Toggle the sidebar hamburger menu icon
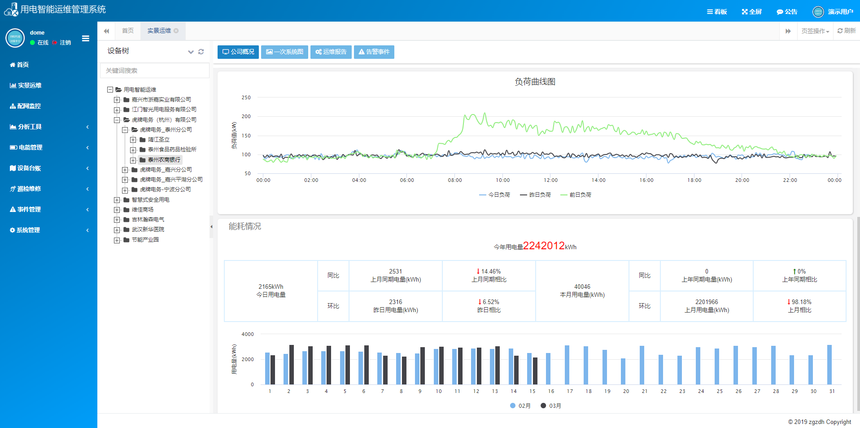This screenshot has width=860, height=428. (x=86, y=38)
